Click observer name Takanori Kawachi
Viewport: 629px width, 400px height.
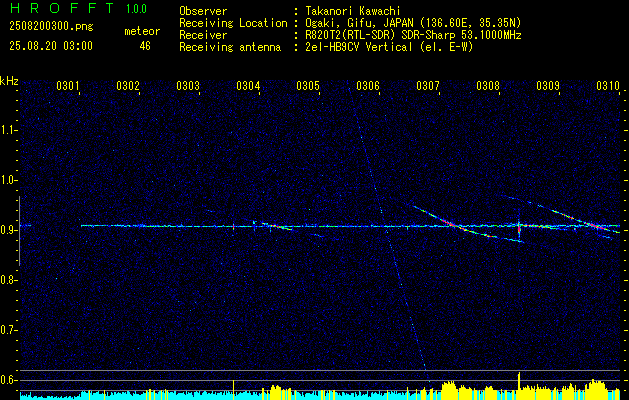click(x=353, y=11)
